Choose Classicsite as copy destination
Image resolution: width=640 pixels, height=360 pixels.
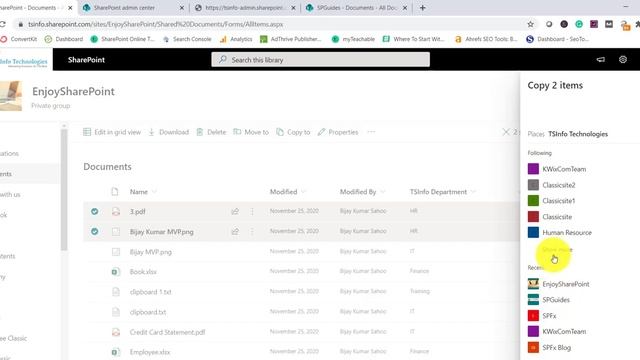(557, 217)
